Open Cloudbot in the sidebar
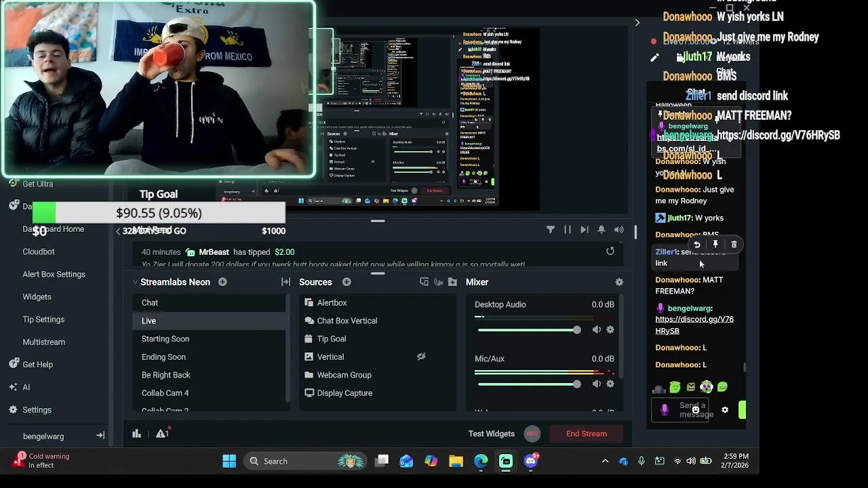The image size is (868, 488). 39,251
